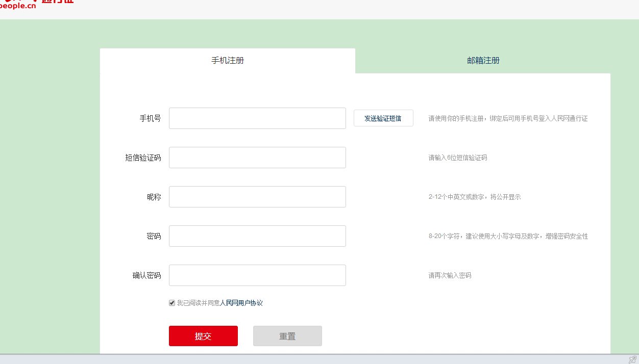
Task: Toggle the user agreement checkbox off
Action: pos(171,302)
